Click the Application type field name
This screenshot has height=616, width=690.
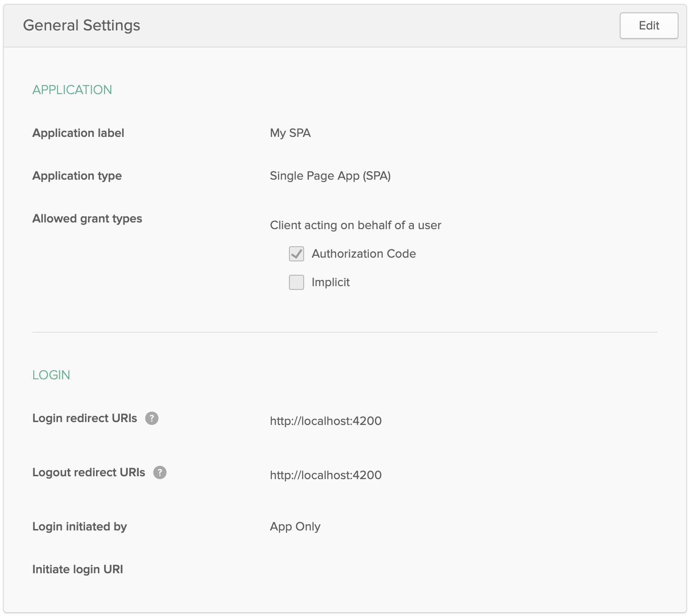(x=77, y=176)
